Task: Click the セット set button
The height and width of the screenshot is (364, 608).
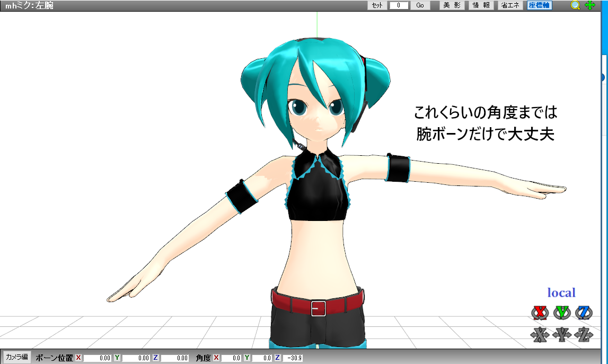Action: pos(377,5)
